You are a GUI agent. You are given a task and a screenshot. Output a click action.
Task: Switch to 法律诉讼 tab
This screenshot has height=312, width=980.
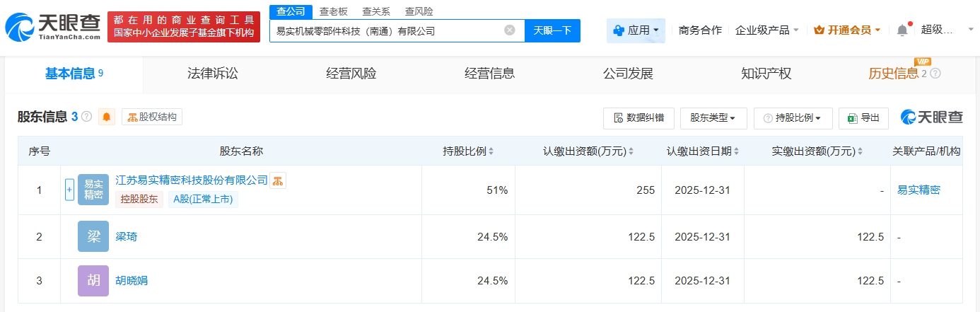(213, 74)
